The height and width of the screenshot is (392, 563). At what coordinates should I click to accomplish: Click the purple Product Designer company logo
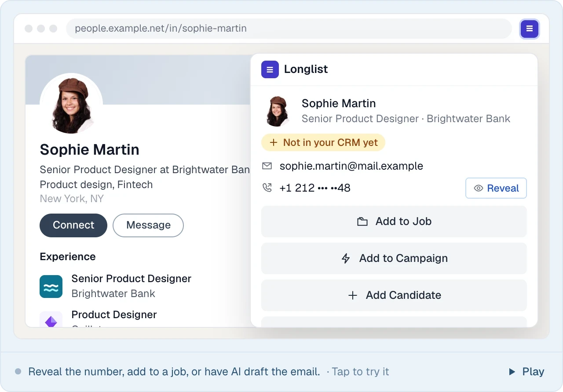pyautogui.click(x=51, y=320)
